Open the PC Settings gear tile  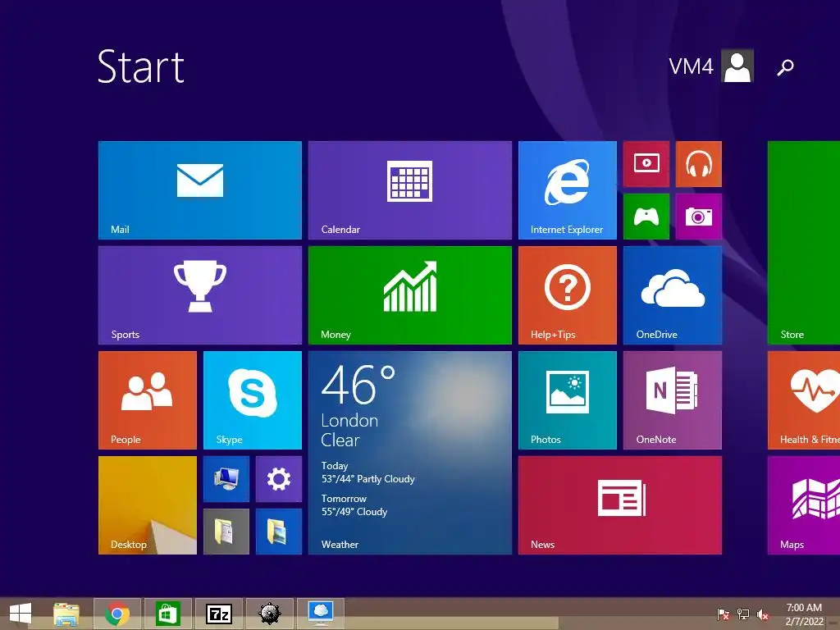279,479
